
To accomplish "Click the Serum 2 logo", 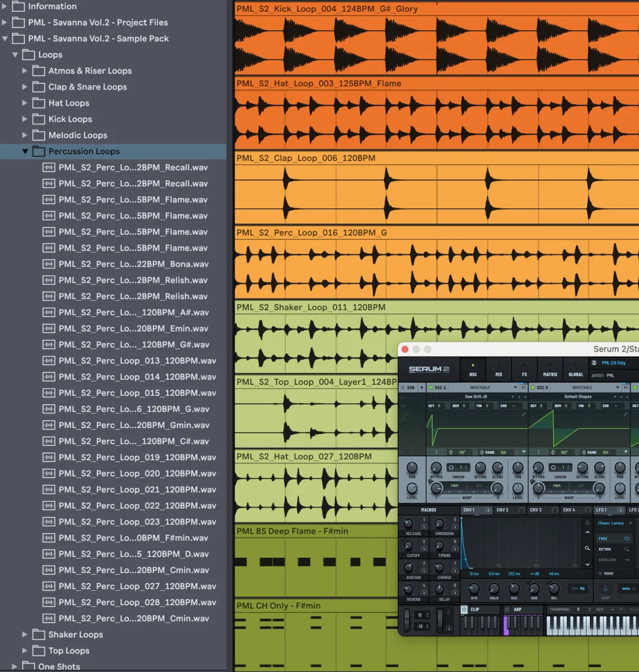I will pos(429,369).
